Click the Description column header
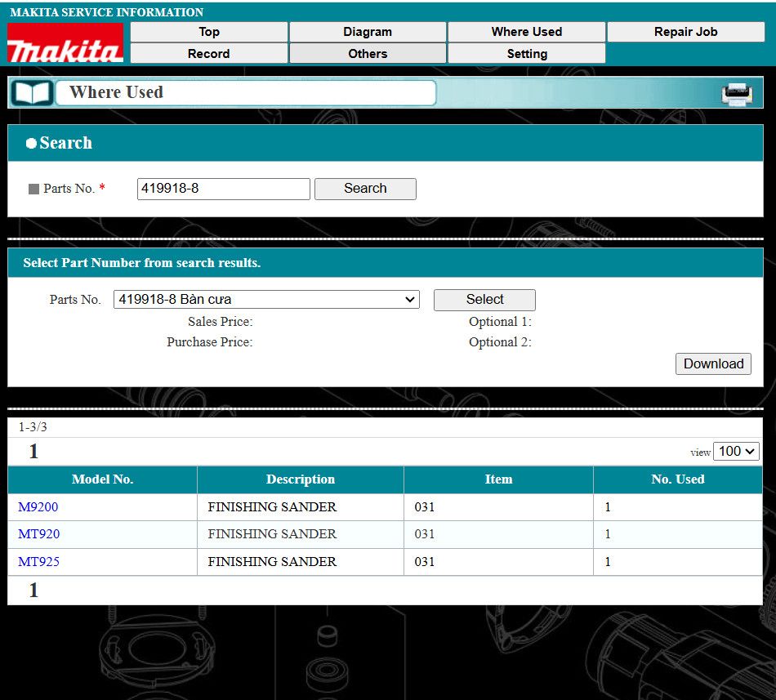 coord(301,479)
